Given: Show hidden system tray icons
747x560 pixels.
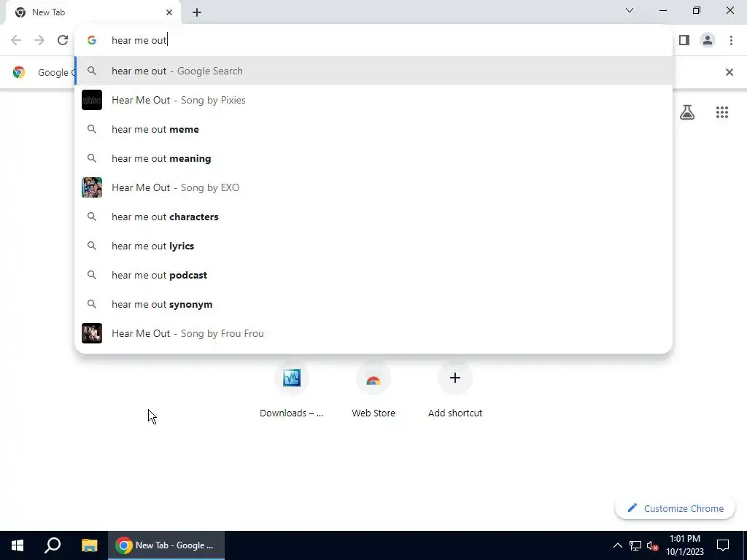Looking at the screenshot, I should click(x=617, y=545).
